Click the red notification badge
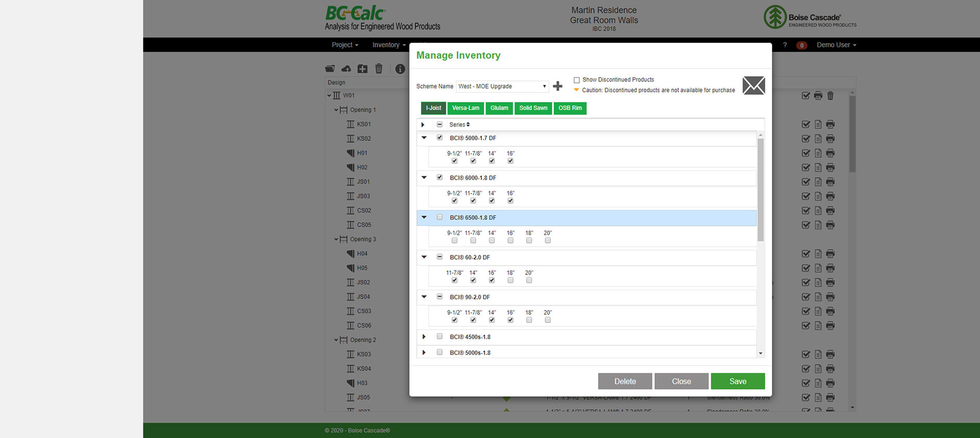The height and width of the screenshot is (438, 980). [802, 45]
